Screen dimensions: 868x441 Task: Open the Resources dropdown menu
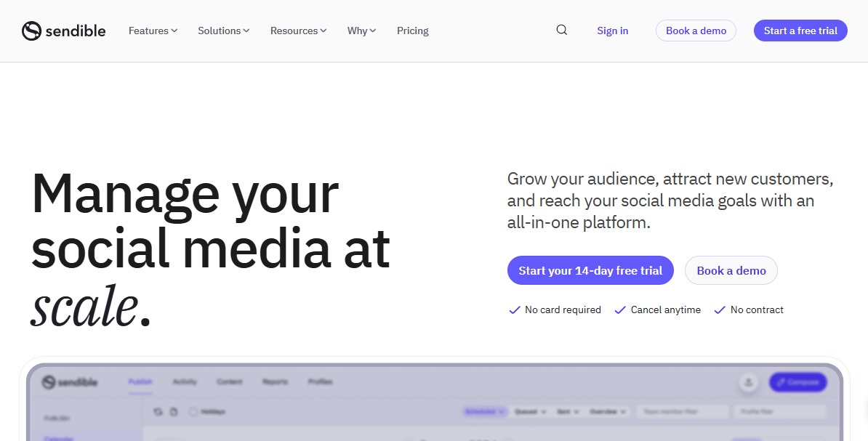point(298,31)
